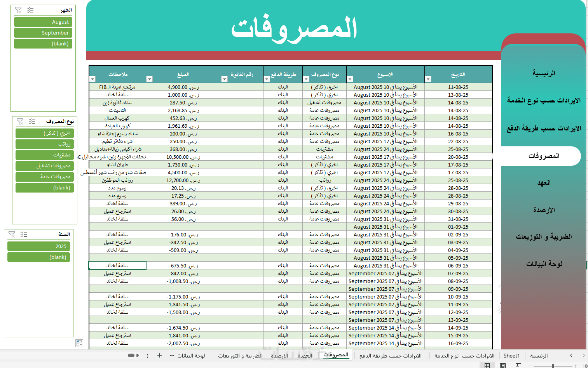Open the العهدة sheet tab
Image resolution: width=588 pixels, height=368 pixels.
pyautogui.click(x=305, y=356)
